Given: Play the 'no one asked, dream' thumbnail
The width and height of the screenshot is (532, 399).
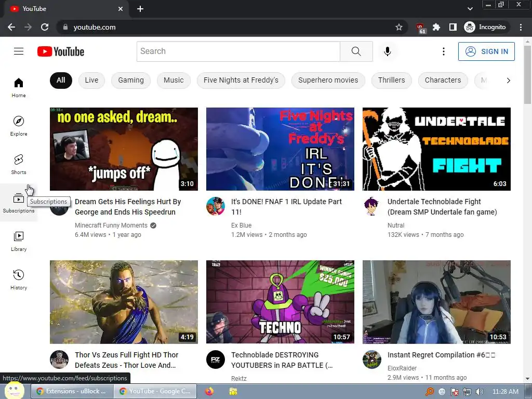Looking at the screenshot, I should coord(124,149).
